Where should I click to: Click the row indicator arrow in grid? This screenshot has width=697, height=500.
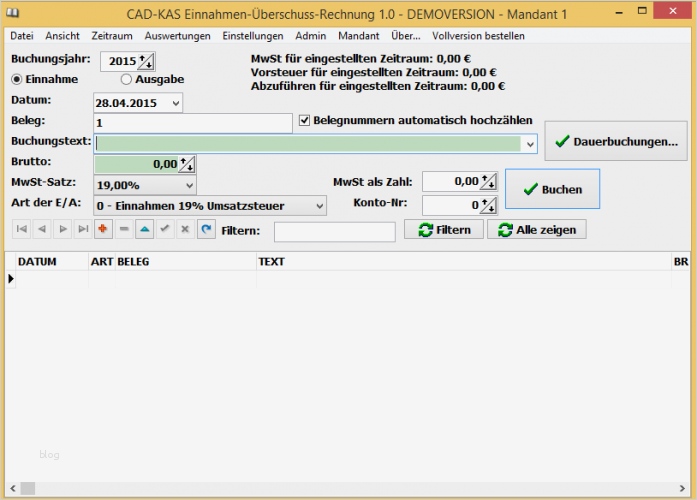[11, 279]
